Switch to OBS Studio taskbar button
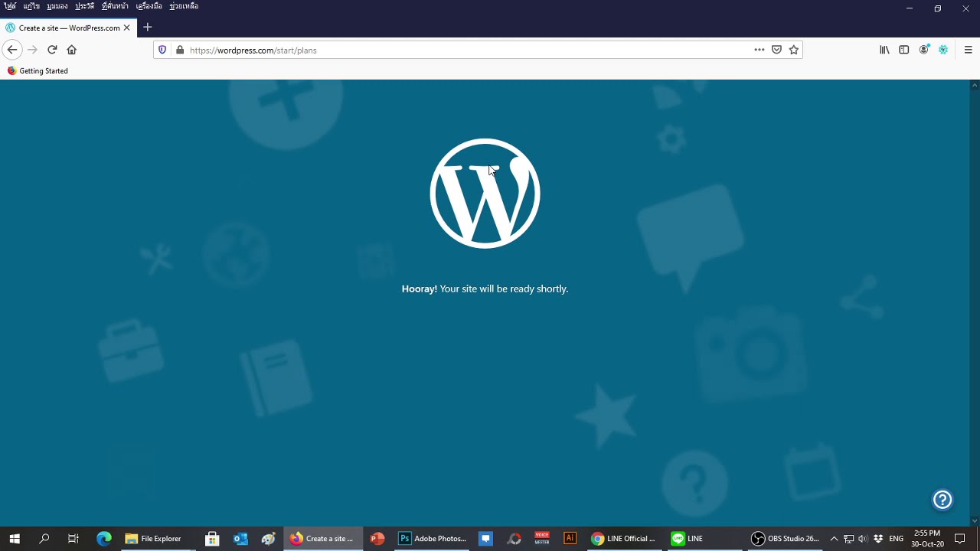The height and width of the screenshot is (551, 980). [785, 539]
